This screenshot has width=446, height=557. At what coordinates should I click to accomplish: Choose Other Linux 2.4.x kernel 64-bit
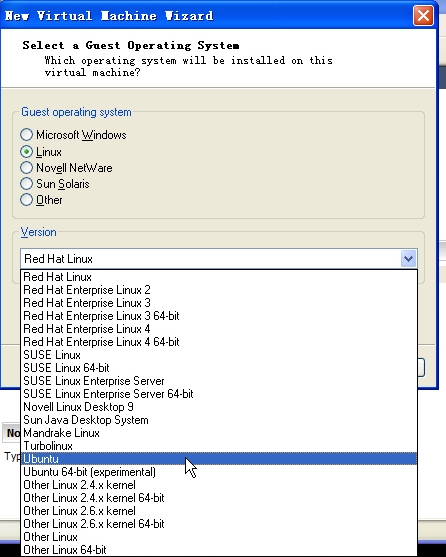219,498
